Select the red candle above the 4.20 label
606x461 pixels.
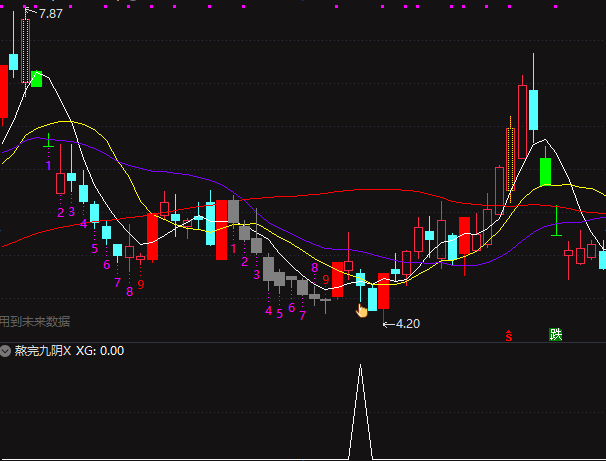(383, 291)
